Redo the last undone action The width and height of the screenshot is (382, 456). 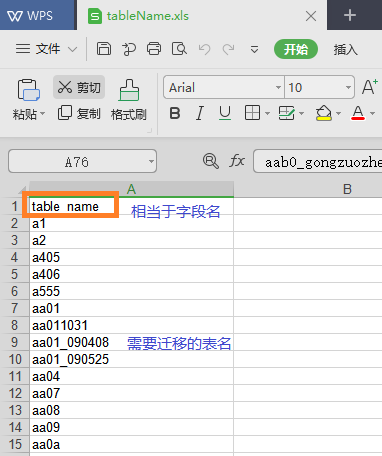229,49
